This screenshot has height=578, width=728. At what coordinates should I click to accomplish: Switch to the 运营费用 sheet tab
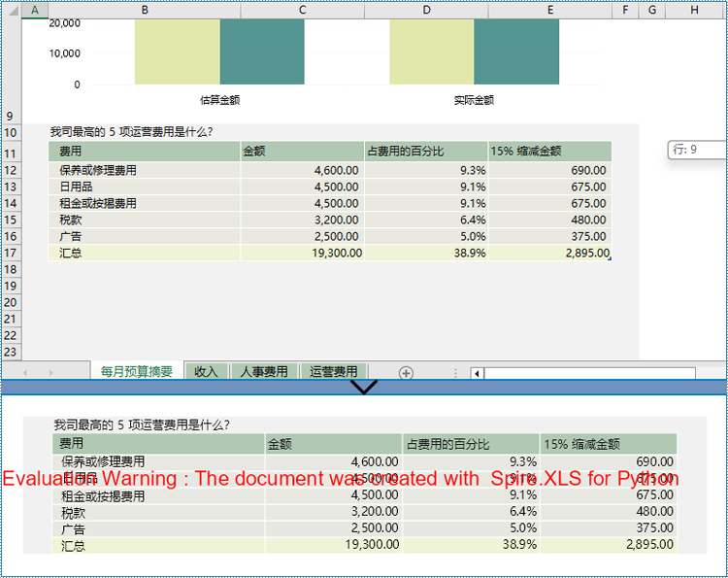coord(333,371)
